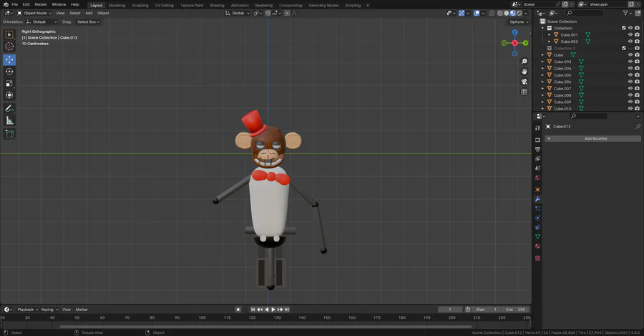Open the Scene properties tab
The height and width of the screenshot is (336, 644).
point(537,168)
